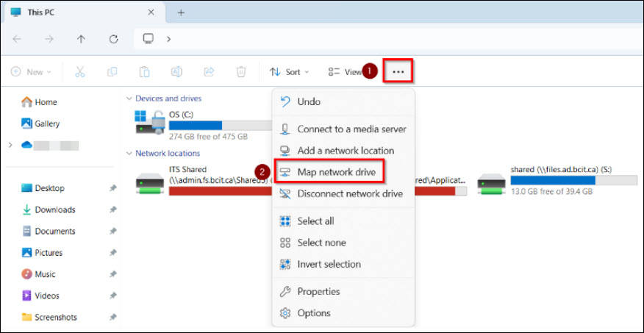Open Music in the sidebar
Viewport: 644px width, 333px height.
point(38,274)
